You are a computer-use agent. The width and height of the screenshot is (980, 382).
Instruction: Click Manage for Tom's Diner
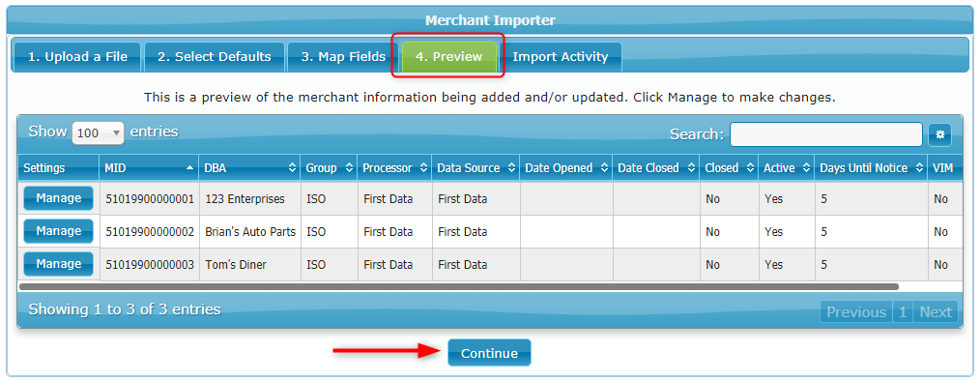tap(58, 264)
